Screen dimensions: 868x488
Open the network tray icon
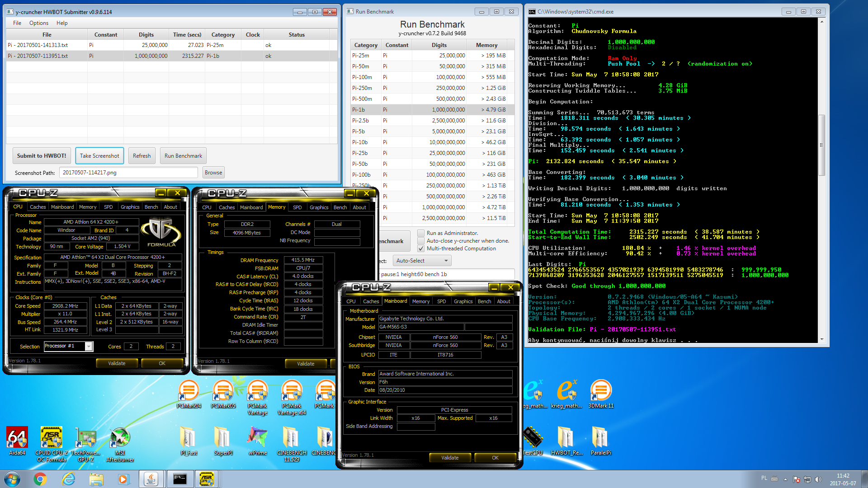coord(807,479)
